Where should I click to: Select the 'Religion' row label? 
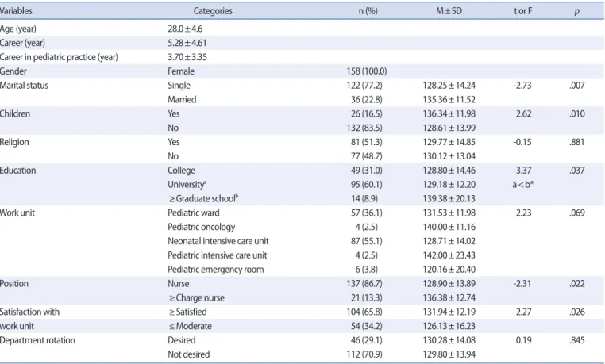click(x=14, y=143)
